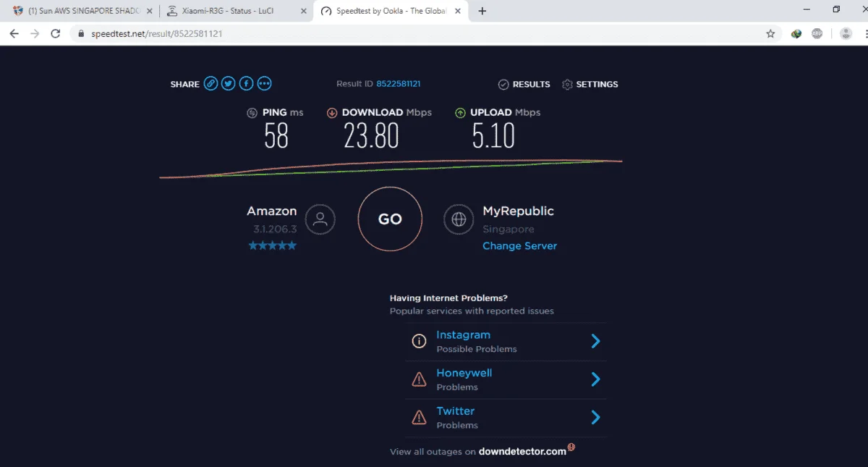Click the MyRepublic server globe icon
Screen dimensions: 868x467
[x=459, y=219]
